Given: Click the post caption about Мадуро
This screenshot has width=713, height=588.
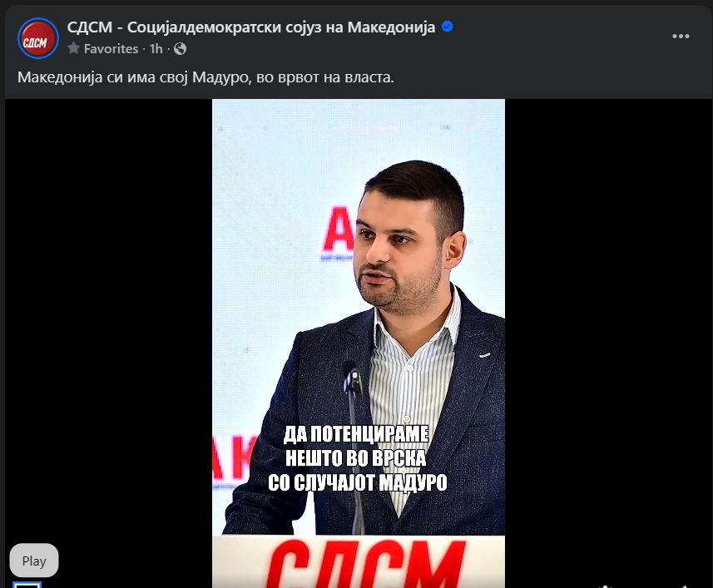Looking at the screenshot, I should tap(205, 77).
